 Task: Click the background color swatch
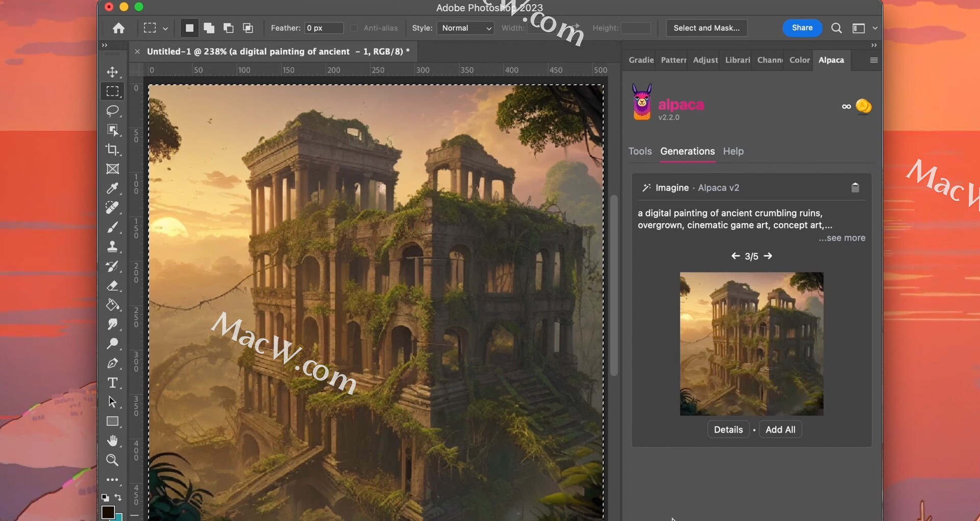(119, 517)
